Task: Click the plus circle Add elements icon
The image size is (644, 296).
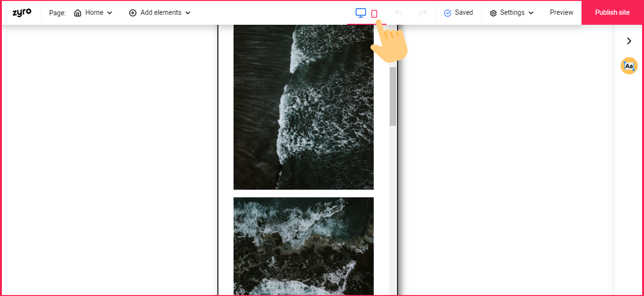Action: (x=133, y=13)
